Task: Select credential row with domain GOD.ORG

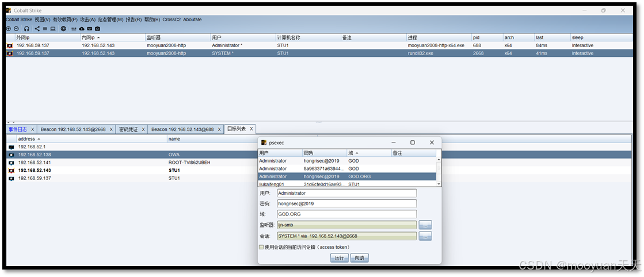Action: (347, 176)
